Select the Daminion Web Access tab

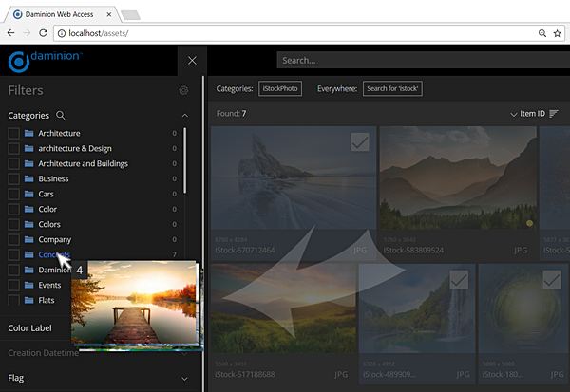[59, 14]
